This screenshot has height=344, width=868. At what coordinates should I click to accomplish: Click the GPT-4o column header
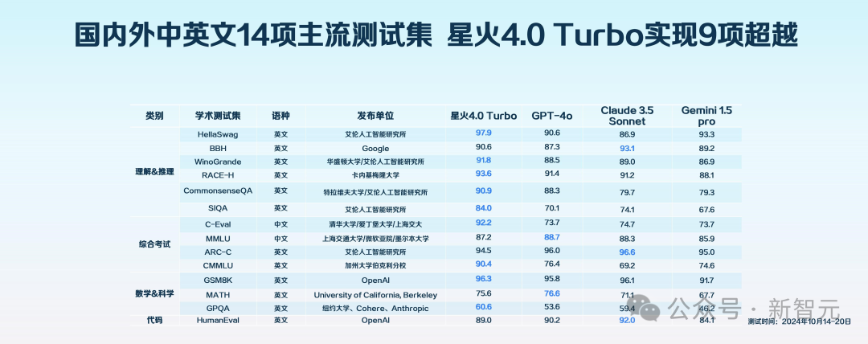552,116
